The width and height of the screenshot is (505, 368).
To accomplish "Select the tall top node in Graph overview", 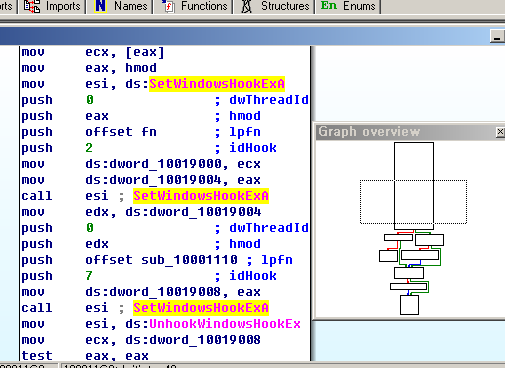I will pos(414,186).
